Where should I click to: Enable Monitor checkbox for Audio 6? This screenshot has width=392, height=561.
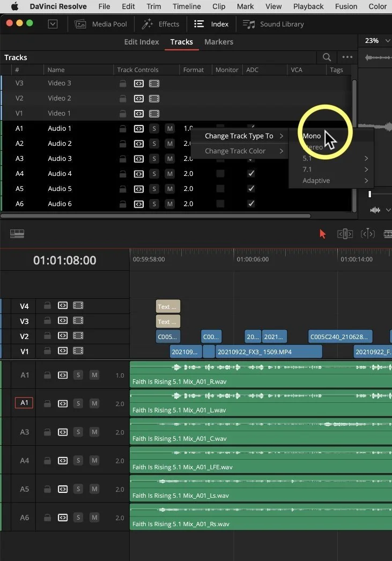click(220, 204)
